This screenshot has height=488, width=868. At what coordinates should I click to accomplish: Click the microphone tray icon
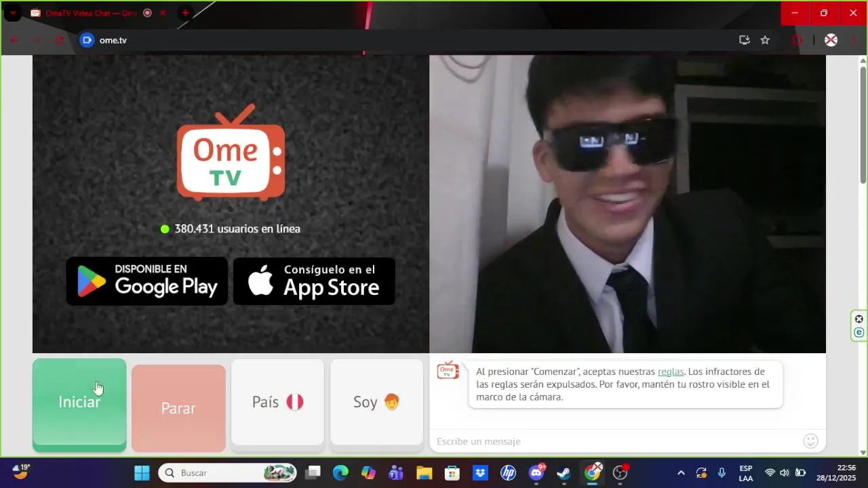click(x=722, y=472)
